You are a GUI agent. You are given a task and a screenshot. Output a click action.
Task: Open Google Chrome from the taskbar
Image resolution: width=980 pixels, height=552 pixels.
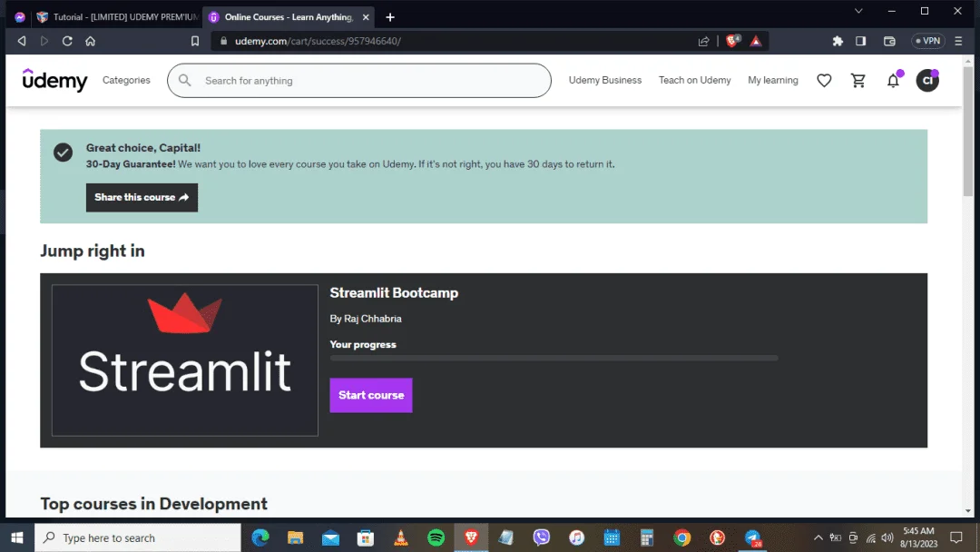coord(681,537)
